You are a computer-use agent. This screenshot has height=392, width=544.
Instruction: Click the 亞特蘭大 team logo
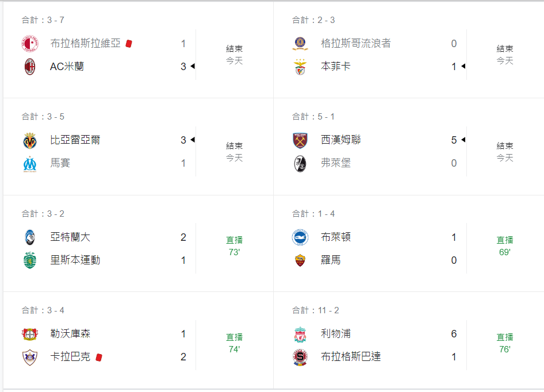tap(29, 237)
